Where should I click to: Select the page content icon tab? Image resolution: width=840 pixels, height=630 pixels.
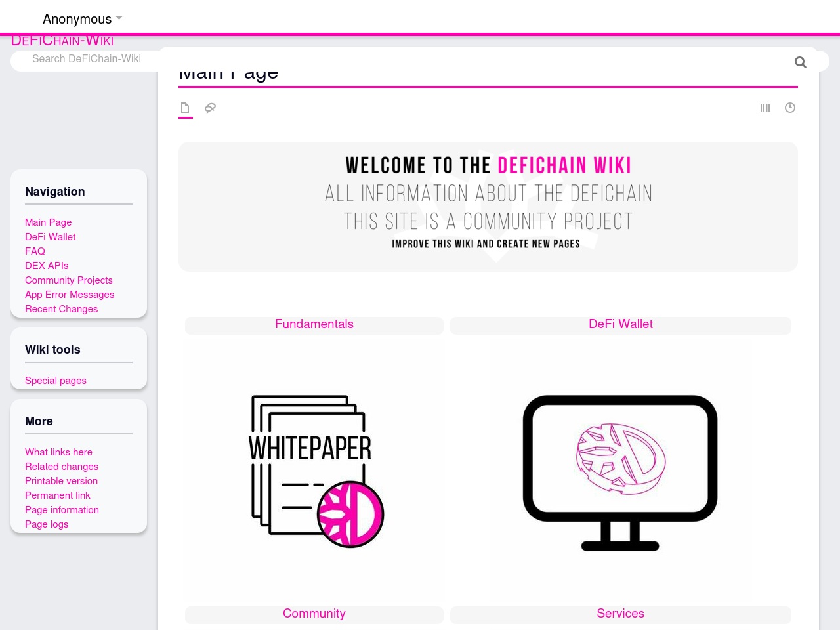(x=185, y=108)
